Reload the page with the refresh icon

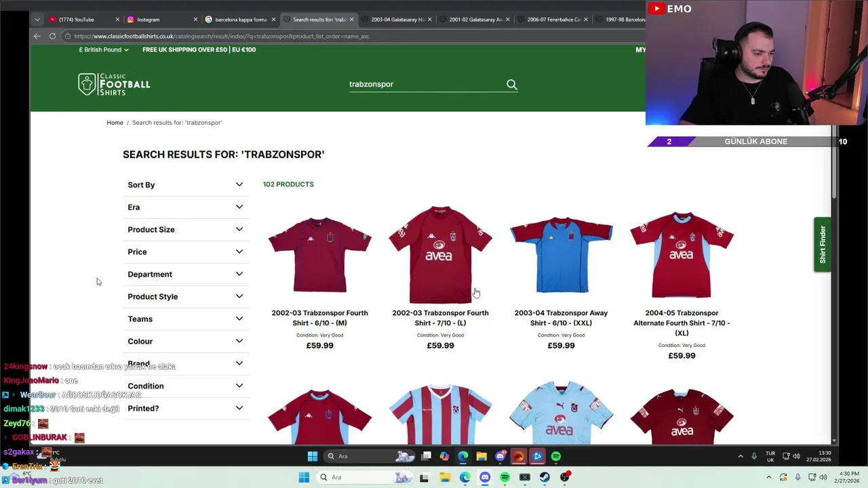pos(52,36)
